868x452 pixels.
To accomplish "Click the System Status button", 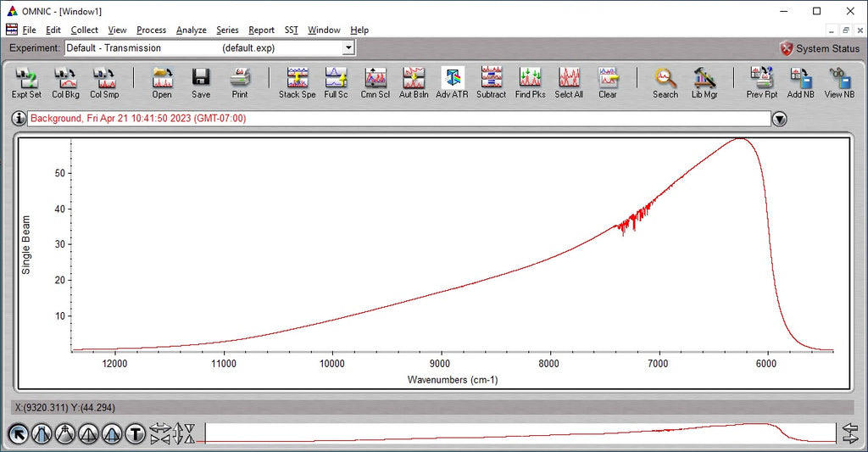I will click(819, 48).
